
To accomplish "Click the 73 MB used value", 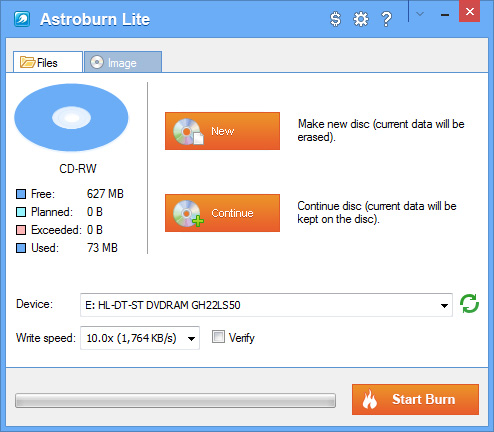I will tap(102, 248).
